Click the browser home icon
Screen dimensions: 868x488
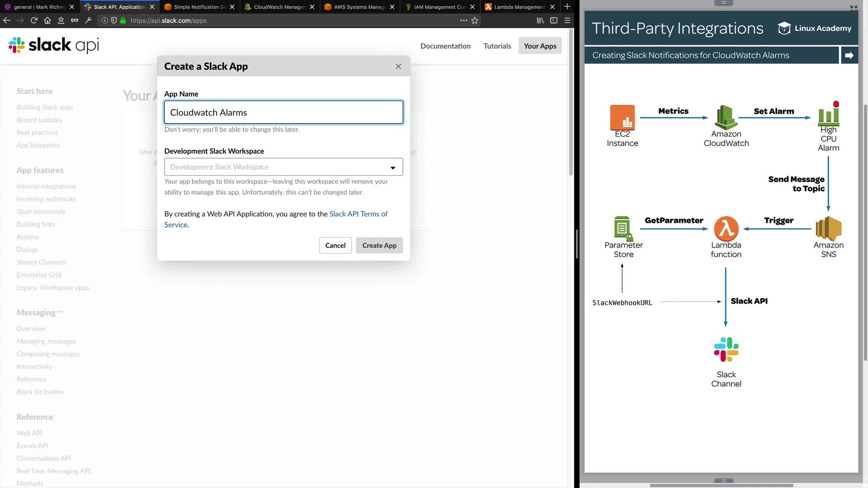pyautogui.click(x=47, y=20)
